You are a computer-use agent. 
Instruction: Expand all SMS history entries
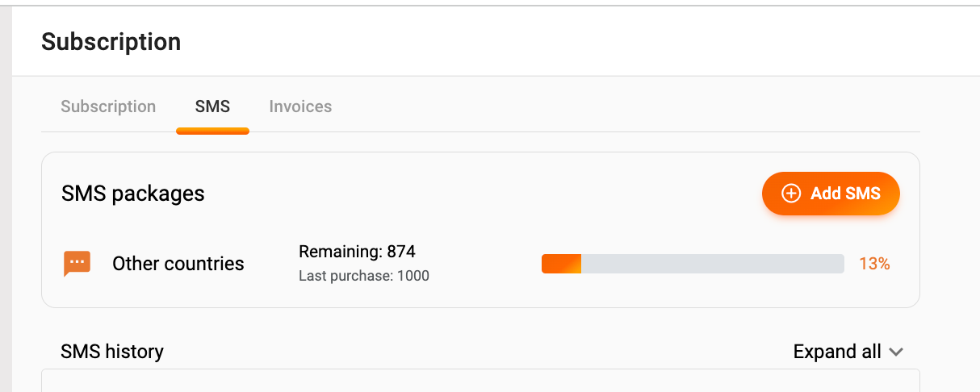click(x=837, y=352)
